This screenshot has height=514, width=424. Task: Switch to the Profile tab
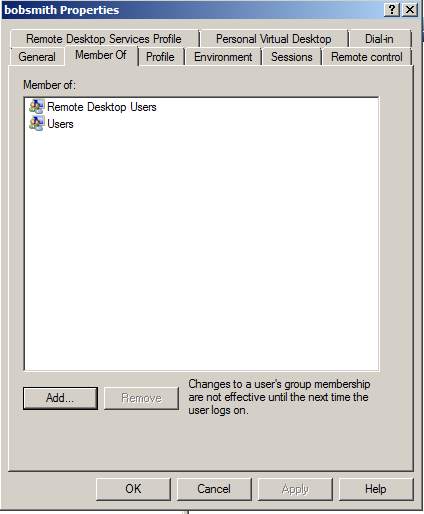160,57
